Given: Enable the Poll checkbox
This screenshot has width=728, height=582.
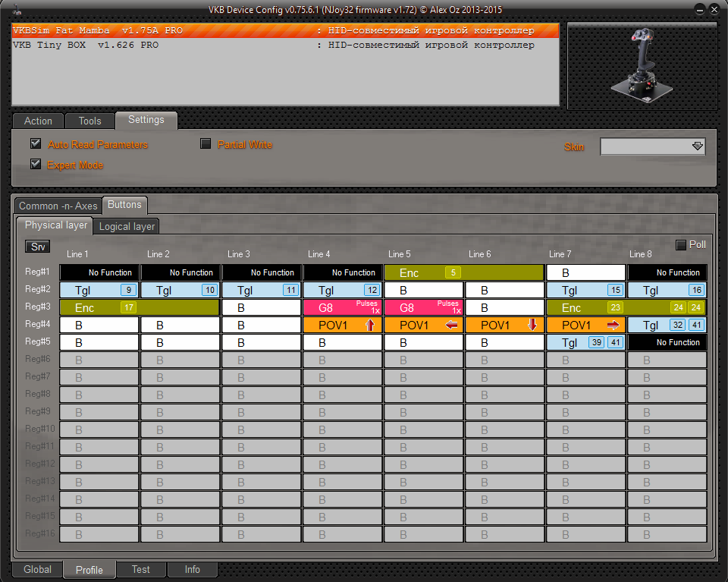Looking at the screenshot, I should (681, 245).
